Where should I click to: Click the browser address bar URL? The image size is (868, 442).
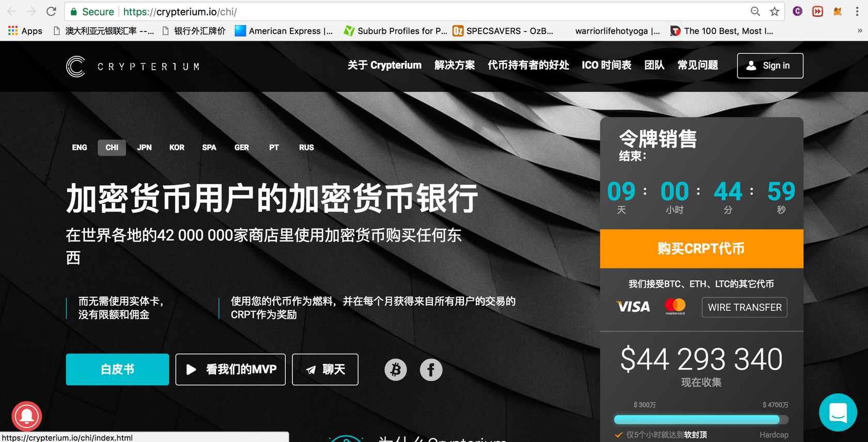tap(413, 11)
